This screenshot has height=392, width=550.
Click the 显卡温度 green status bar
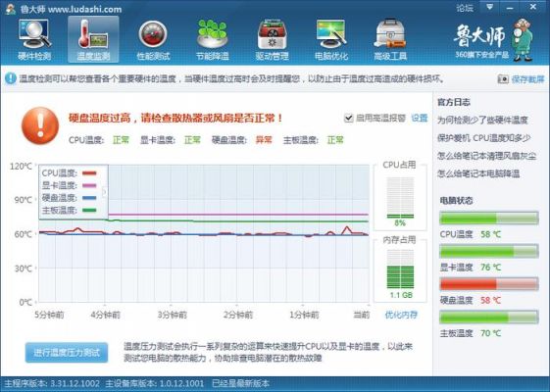pos(488,251)
